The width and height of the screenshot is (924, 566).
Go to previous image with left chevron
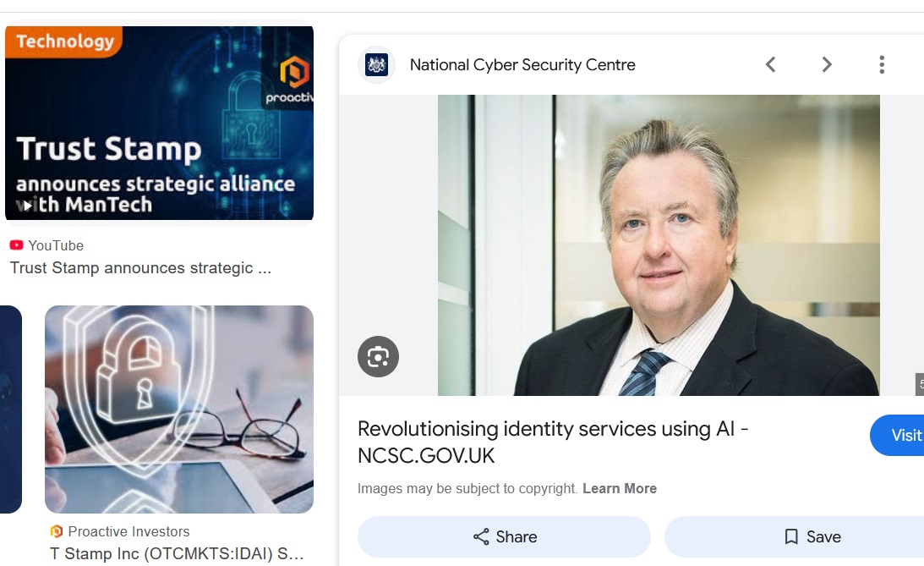click(770, 64)
